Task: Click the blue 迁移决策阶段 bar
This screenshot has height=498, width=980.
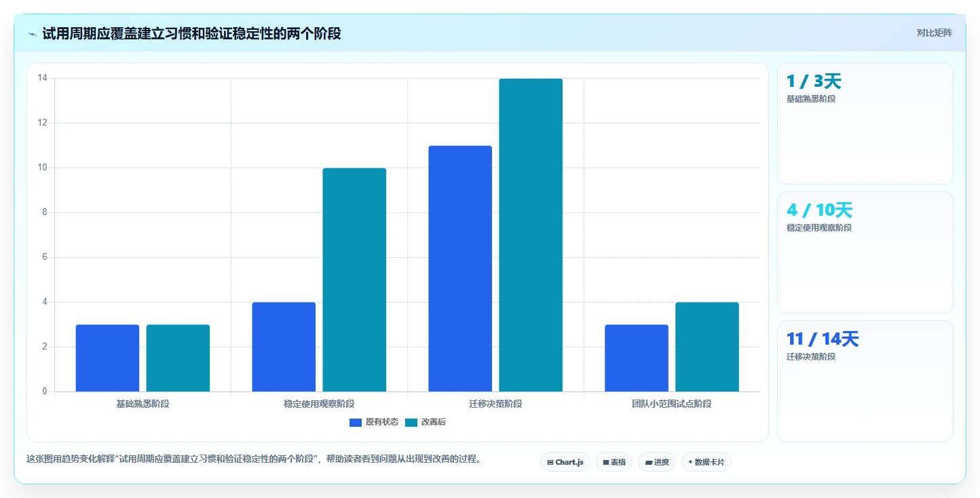Action: click(x=460, y=269)
